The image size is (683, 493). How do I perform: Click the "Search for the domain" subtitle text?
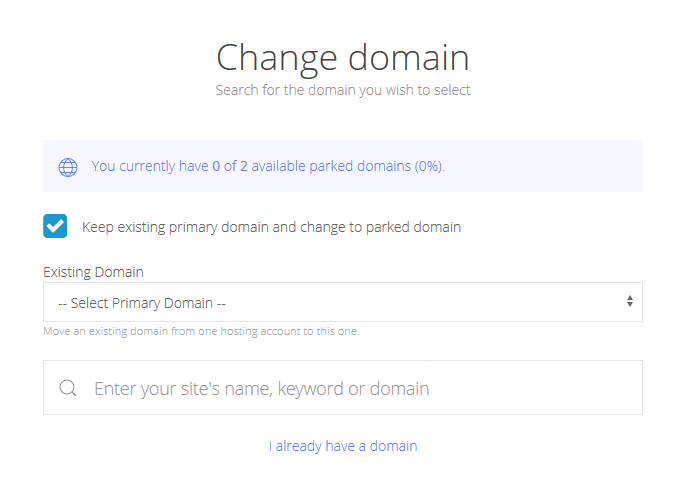tap(343, 90)
